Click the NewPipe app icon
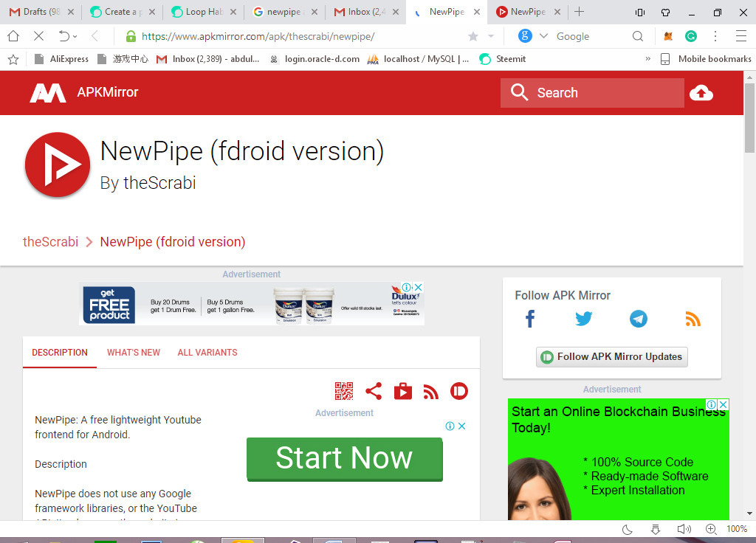Screen dimensions: 756x543 coord(58,165)
